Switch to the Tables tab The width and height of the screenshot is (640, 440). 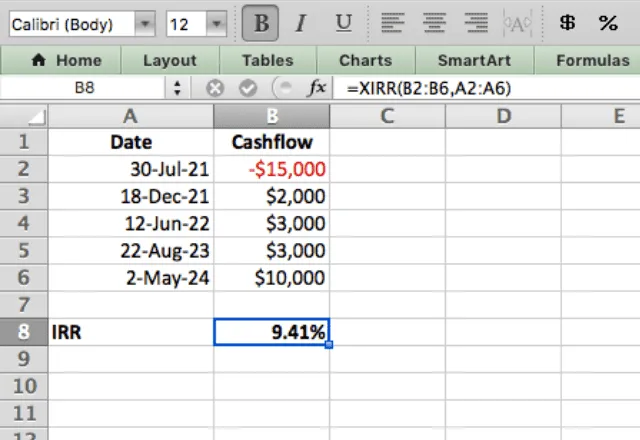tap(268, 60)
